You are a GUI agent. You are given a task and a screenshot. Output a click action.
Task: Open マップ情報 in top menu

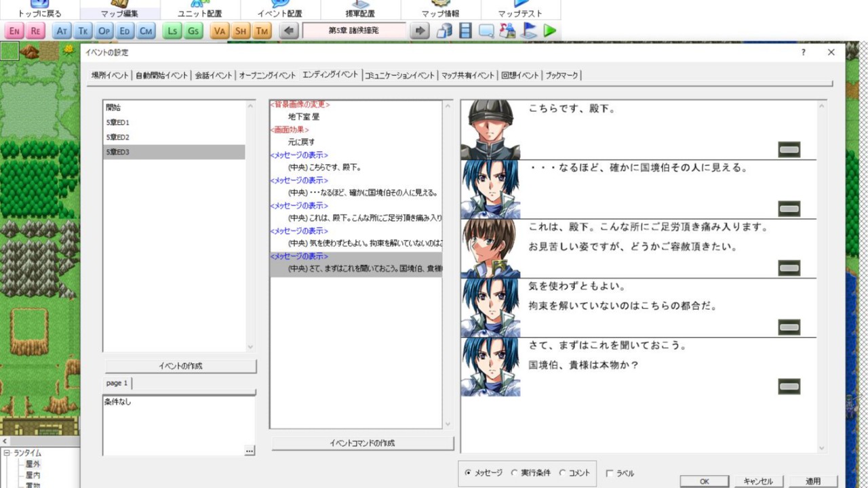coord(440,9)
